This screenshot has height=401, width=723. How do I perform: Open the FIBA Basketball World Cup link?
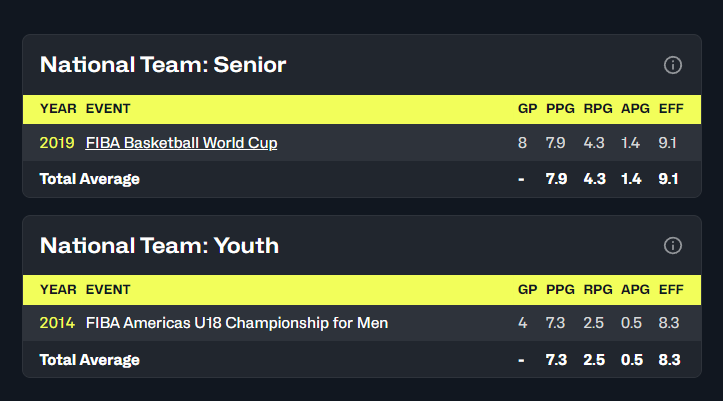[x=181, y=143]
